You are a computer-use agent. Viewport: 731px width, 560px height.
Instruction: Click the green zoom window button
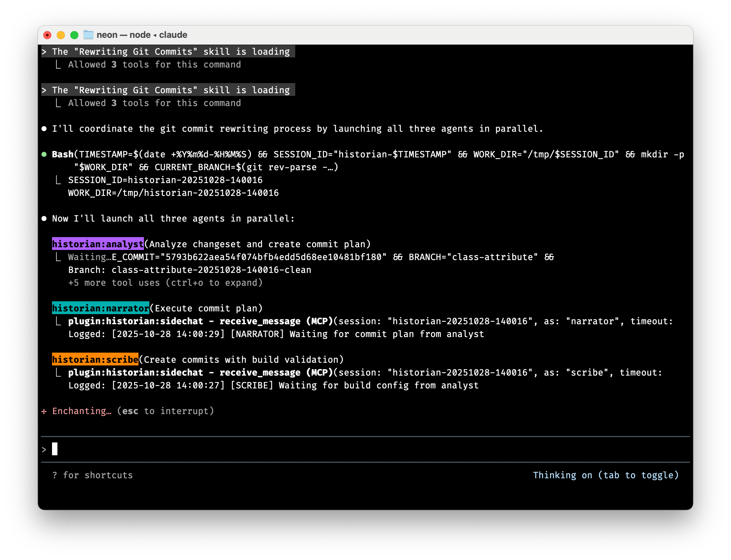(x=74, y=35)
